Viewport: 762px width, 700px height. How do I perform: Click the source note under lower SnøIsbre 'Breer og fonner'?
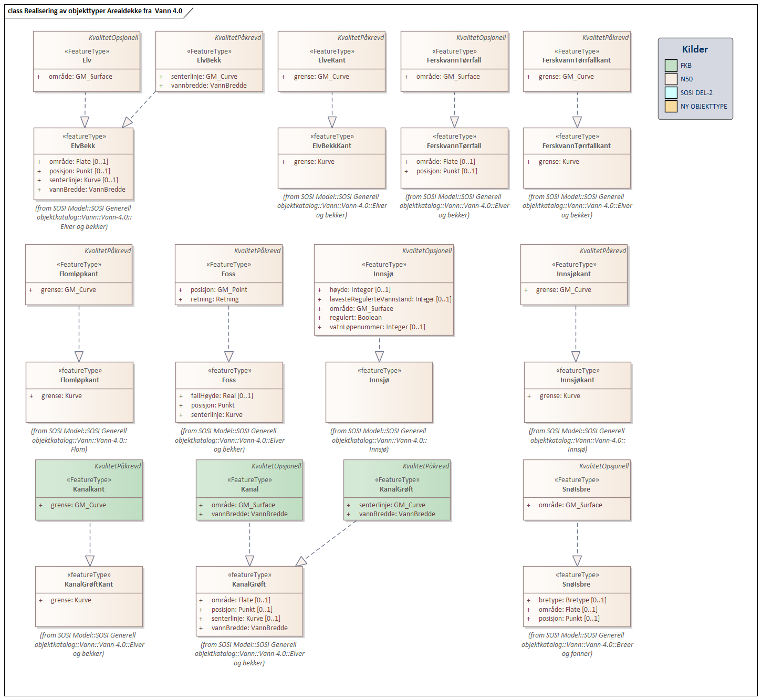point(577,645)
